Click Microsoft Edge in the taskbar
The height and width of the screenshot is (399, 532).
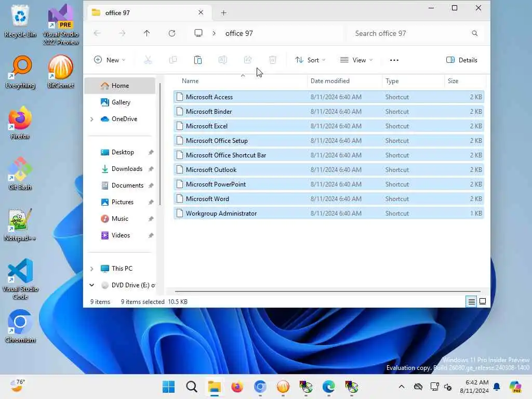[328, 387]
